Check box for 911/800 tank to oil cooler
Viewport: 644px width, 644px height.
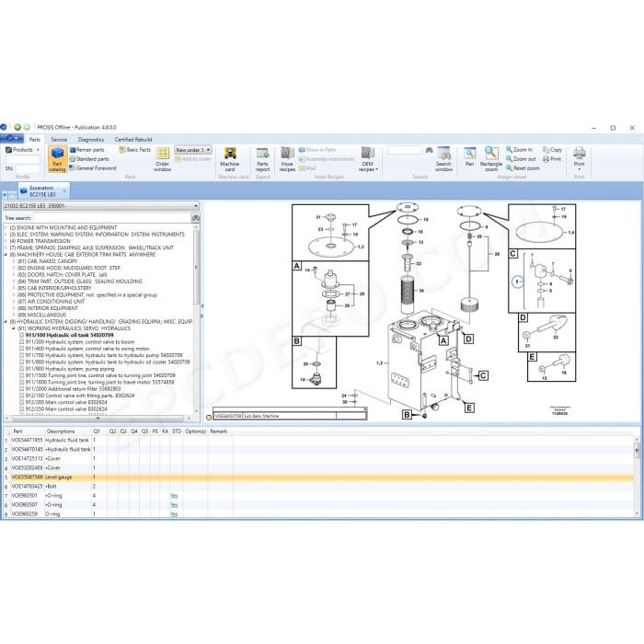pos(22,362)
